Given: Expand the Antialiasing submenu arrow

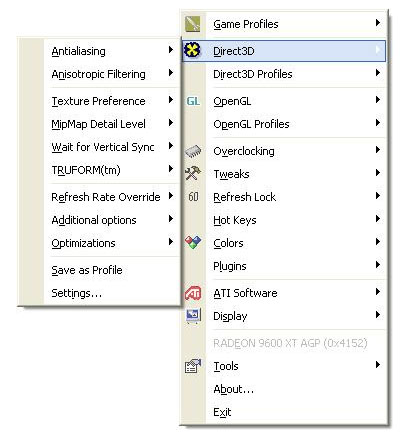Looking at the screenshot, I should 171,50.
